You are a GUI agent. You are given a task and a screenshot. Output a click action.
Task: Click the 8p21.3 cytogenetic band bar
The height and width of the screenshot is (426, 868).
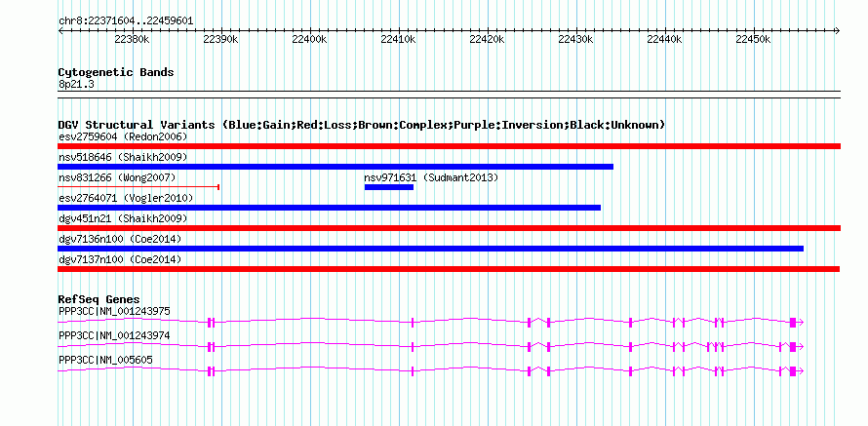point(449,94)
